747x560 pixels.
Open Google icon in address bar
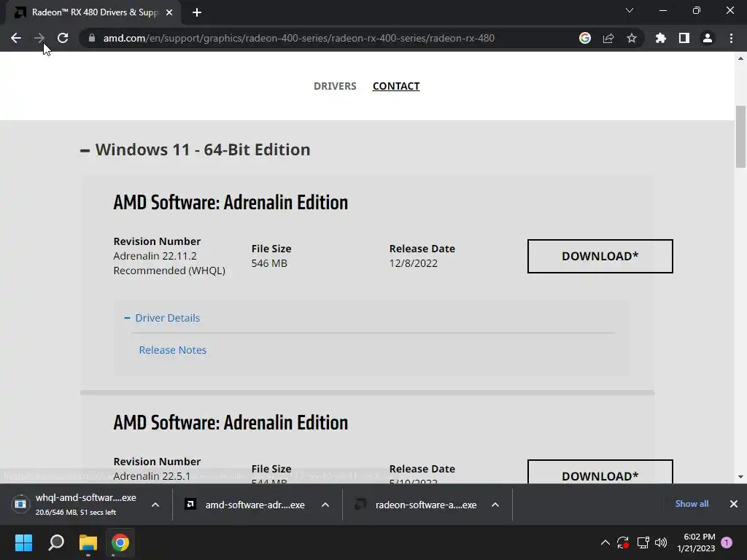pyautogui.click(x=585, y=38)
